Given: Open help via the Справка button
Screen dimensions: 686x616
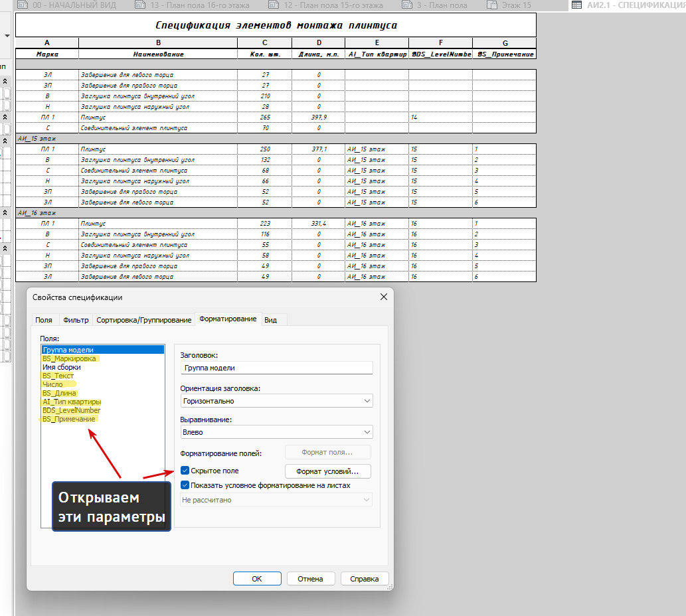Looking at the screenshot, I should tap(365, 578).
